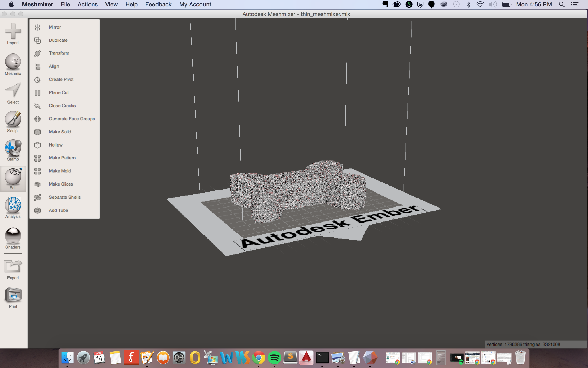Open the Sculpt brush tool
Screen dimensions: 588x368
[x=13, y=121]
